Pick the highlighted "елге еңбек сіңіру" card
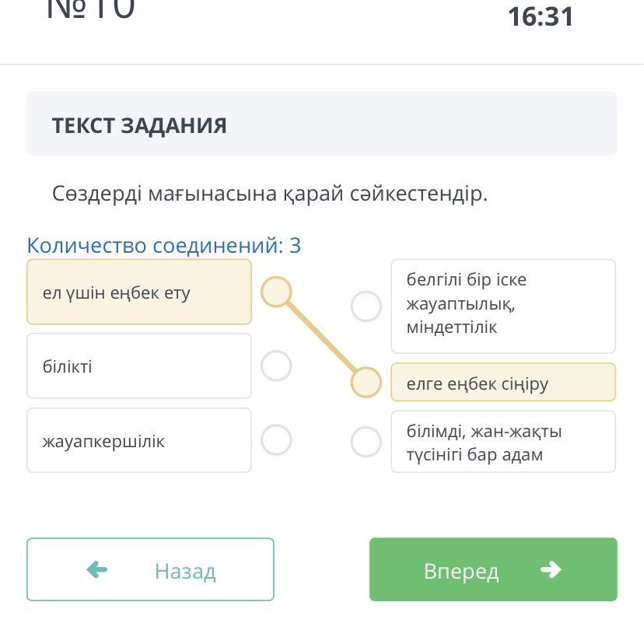This screenshot has width=644, height=644. 503,383
